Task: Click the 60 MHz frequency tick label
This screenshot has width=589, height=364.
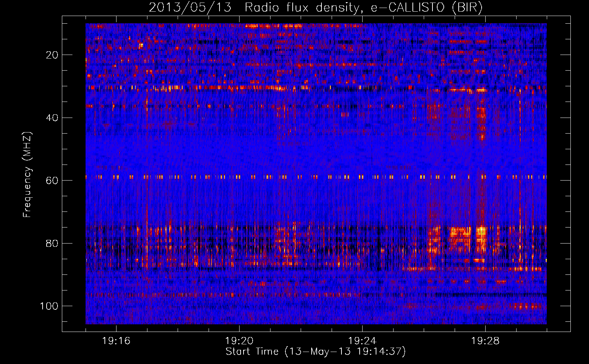Action: point(52,181)
